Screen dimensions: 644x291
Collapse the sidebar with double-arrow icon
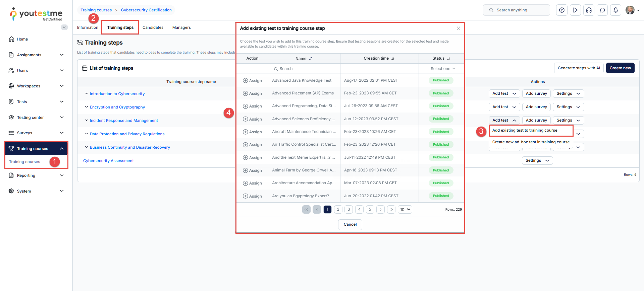click(x=64, y=27)
